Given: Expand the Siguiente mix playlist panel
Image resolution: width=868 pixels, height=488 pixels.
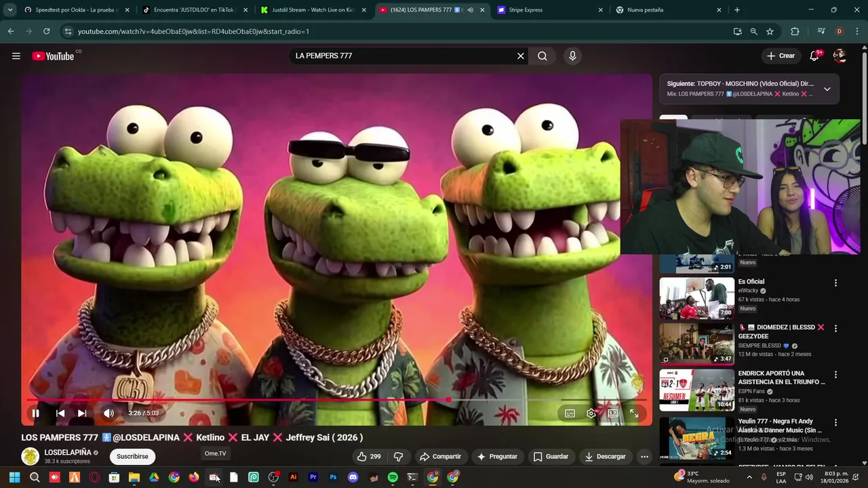Looking at the screenshot, I should click(x=827, y=89).
